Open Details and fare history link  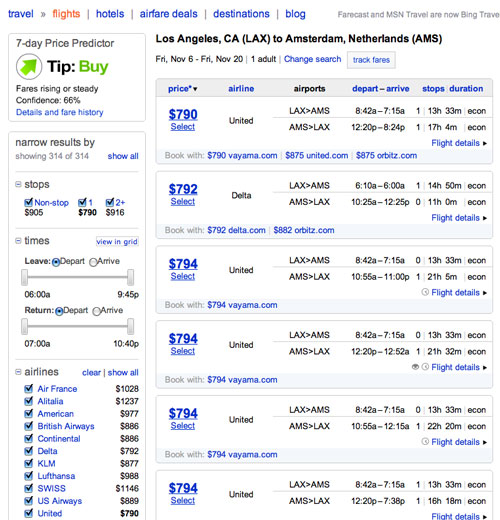click(x=60, y=112)
